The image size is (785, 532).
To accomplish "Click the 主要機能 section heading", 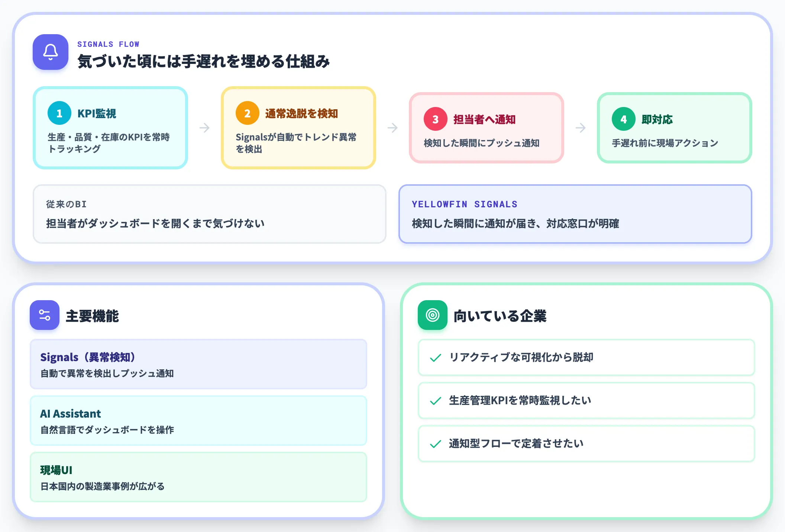I will pyautogui.click(x=92, y=316).
